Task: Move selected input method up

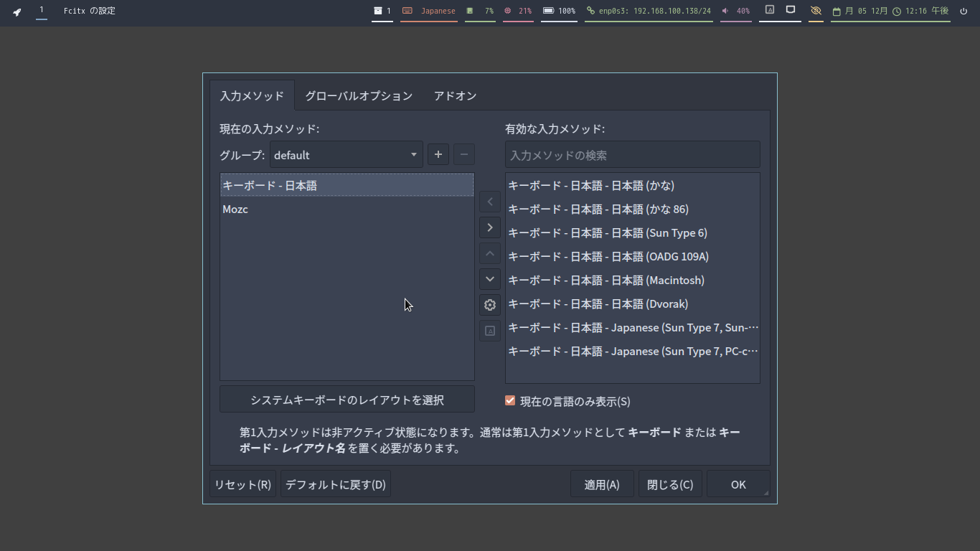Action: pos(490,253)
